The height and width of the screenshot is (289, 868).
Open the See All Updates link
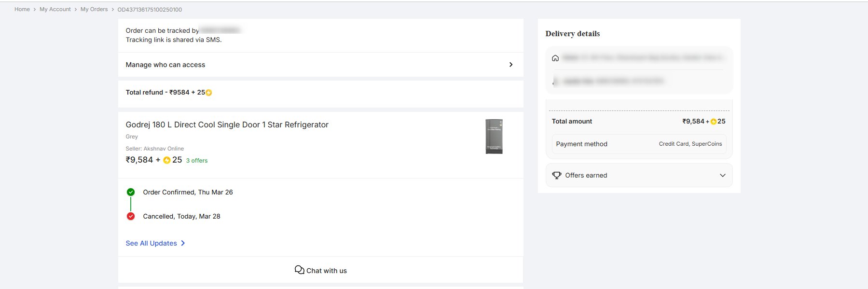151,243
